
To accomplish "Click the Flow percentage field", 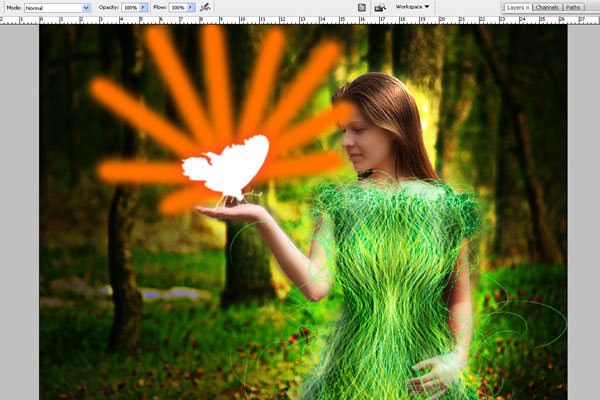I will [179, 7].
